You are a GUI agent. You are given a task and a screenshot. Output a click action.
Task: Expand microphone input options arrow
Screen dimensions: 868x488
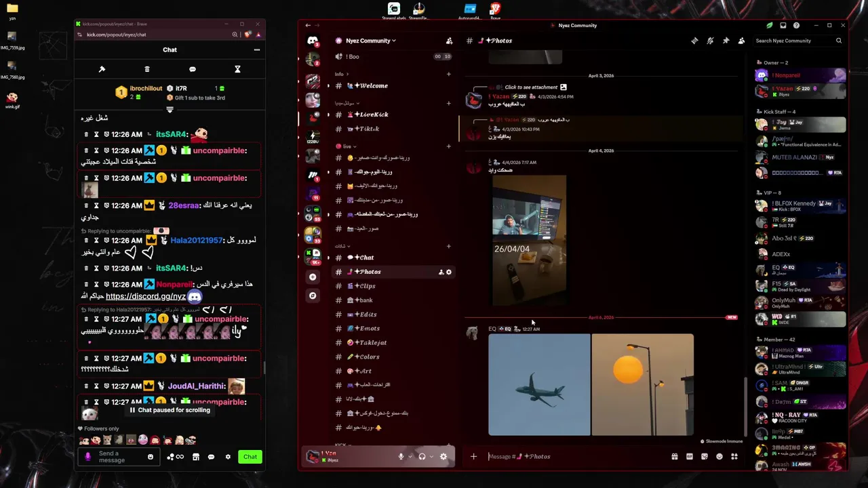(x=410, y=456)
